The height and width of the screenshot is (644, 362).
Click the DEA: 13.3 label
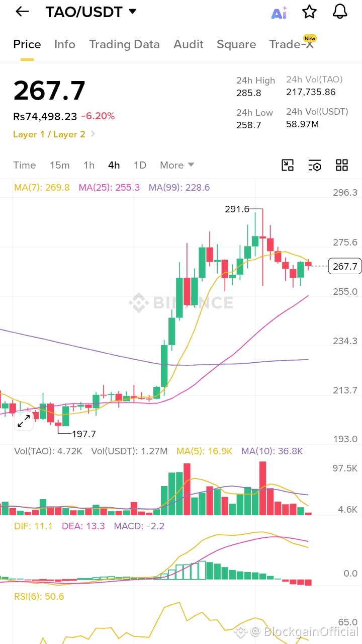tap(83, 526)
